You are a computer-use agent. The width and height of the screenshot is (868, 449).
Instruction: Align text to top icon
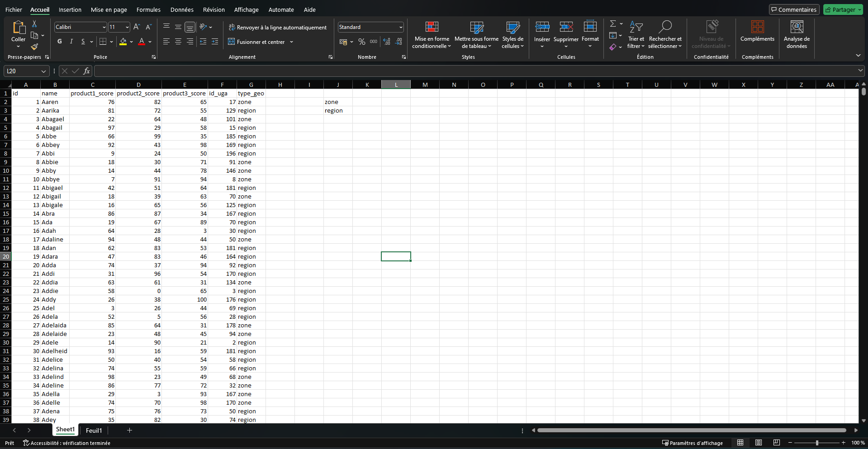tap(166, 27)
